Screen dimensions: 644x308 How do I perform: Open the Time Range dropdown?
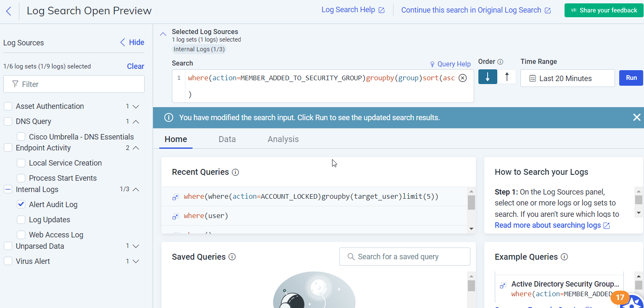[567, 79]
